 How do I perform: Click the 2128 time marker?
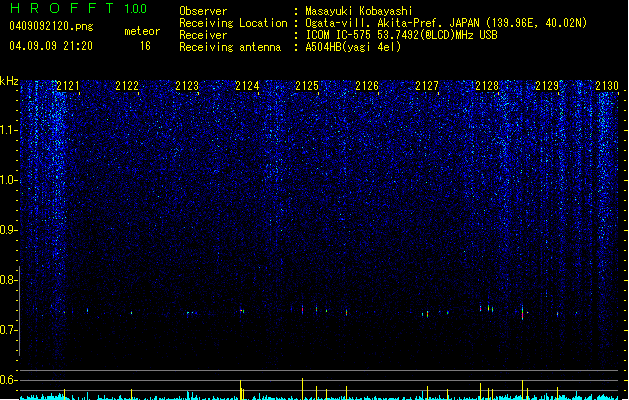pyautogui.click(x=487, y=86)
